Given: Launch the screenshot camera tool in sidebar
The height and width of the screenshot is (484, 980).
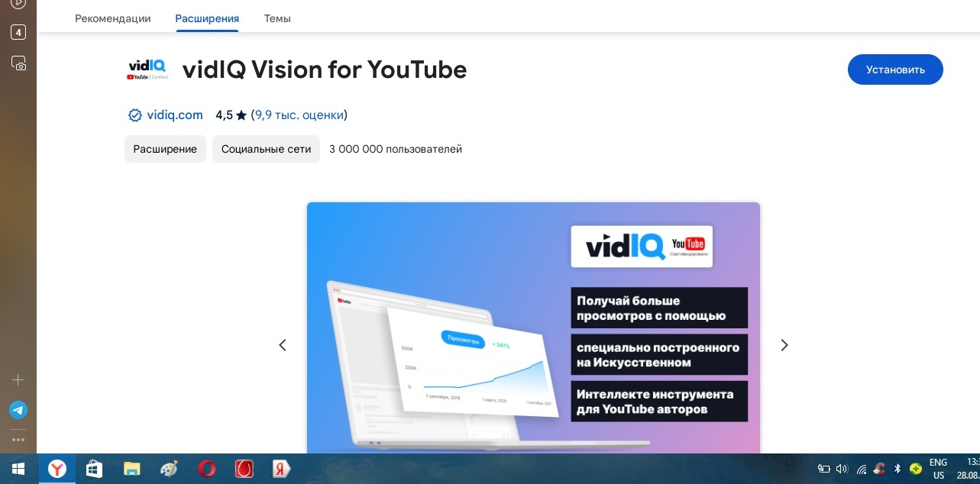Looking at the screenshot, I should click(18, 63).
